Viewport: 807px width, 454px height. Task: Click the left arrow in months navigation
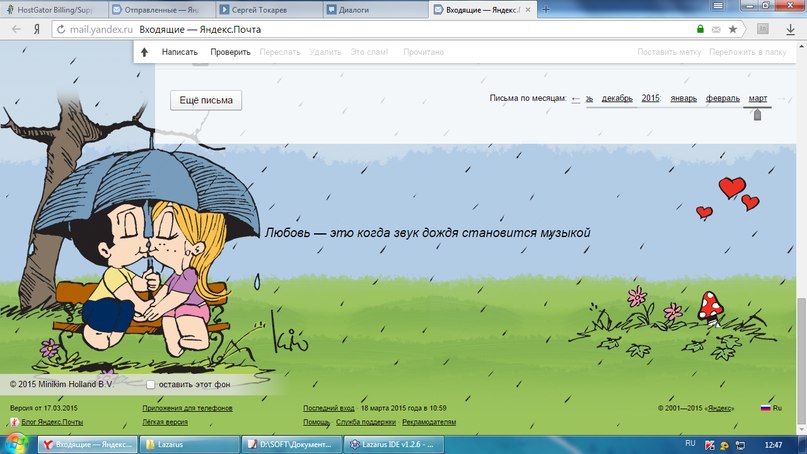[576, 99]
